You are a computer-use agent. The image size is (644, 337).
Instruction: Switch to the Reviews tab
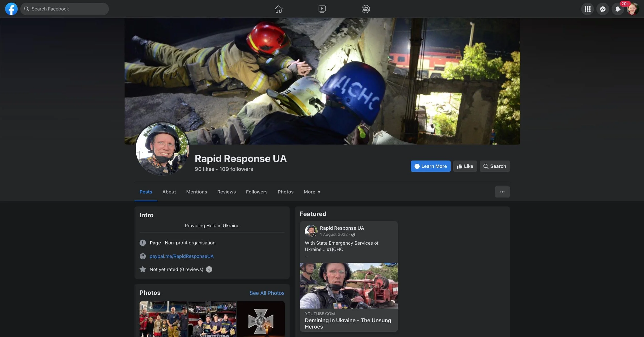[x=226, y=192]
